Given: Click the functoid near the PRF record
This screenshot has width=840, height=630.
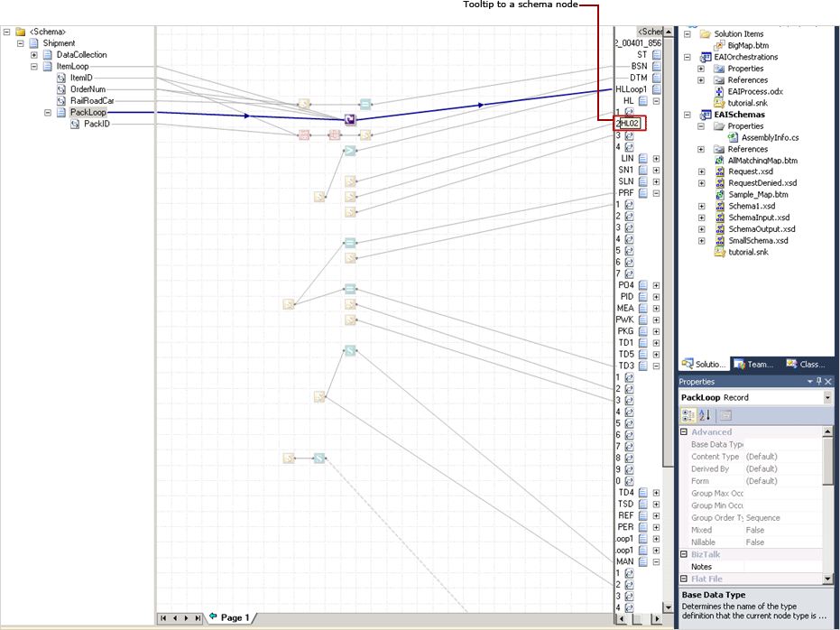Looking at the screenshot, I should [x=319, y=195].
